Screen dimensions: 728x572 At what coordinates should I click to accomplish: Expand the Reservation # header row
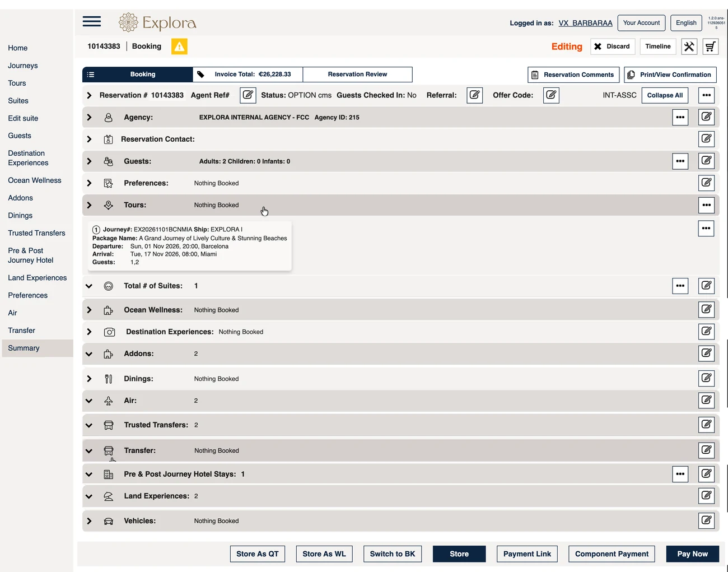[x=89, y=96]
